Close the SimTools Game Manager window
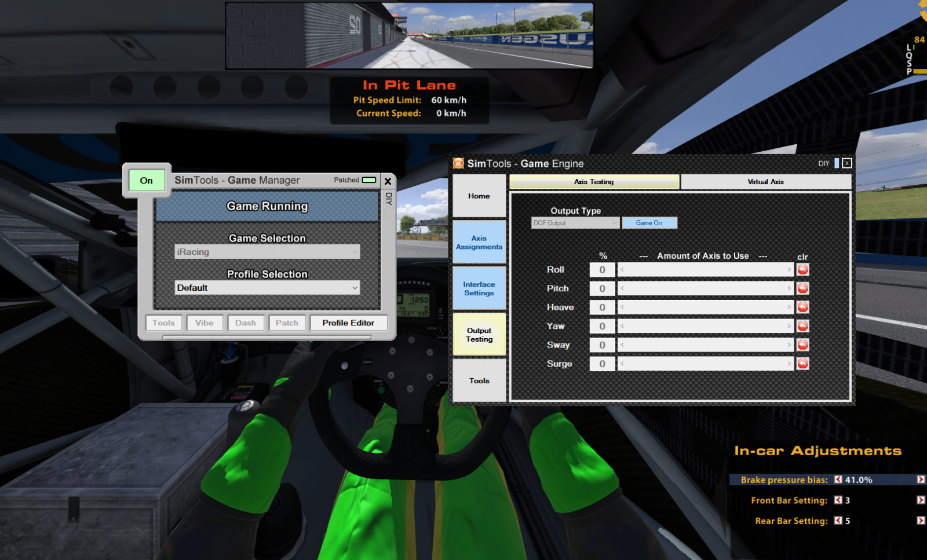 tap(388, 181)
